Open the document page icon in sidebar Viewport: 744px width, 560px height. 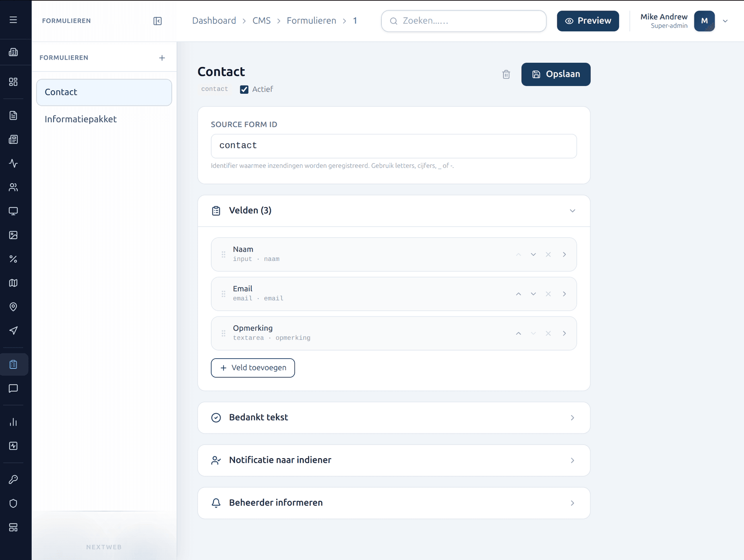point(13,115)
